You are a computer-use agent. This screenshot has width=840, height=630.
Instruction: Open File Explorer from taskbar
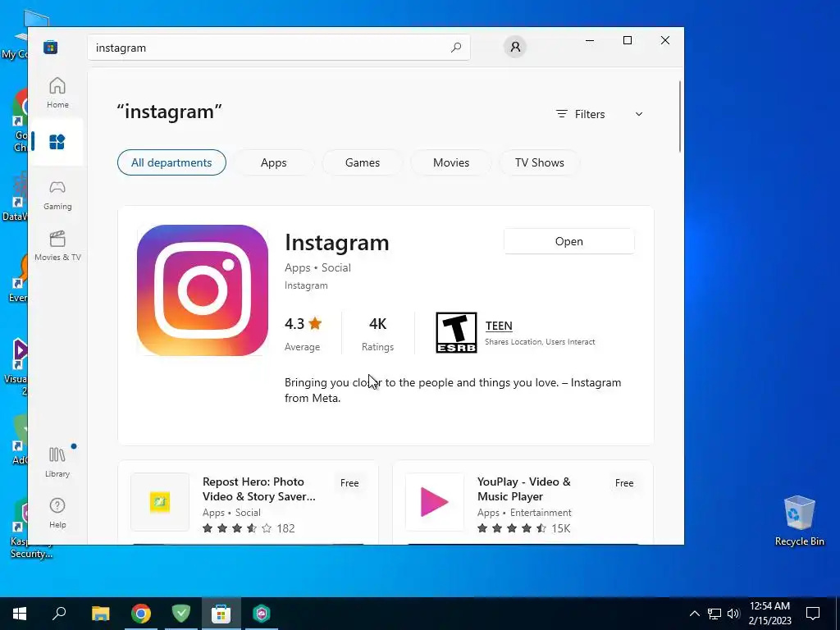point(100,614)
